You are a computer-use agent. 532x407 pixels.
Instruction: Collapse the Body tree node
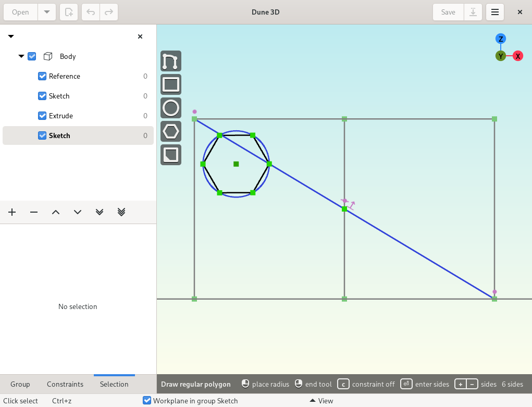click(21, 56)
